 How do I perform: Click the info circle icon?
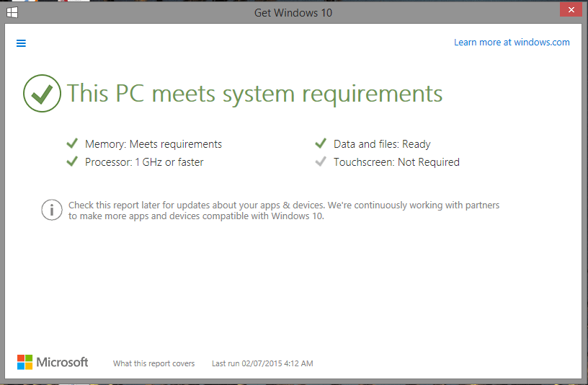pos(52,210)
